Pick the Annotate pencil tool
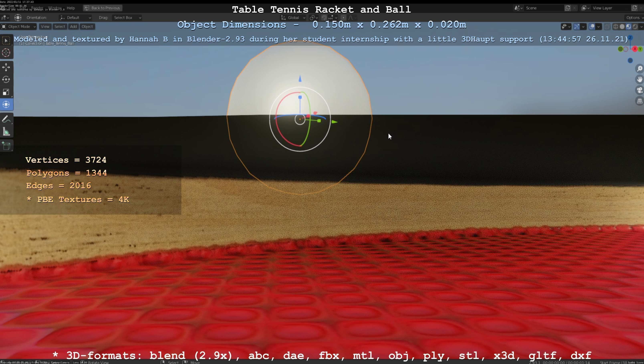 [6, 119]
